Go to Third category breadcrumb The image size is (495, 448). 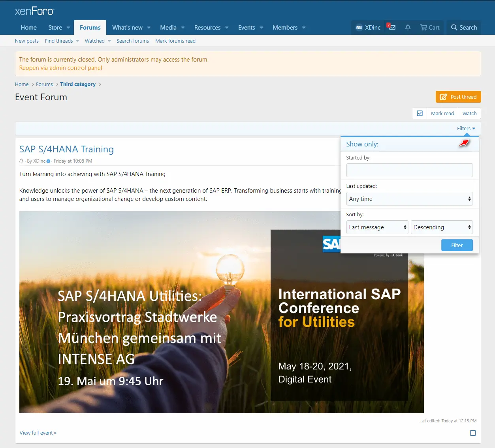click(x=78, y=84)
